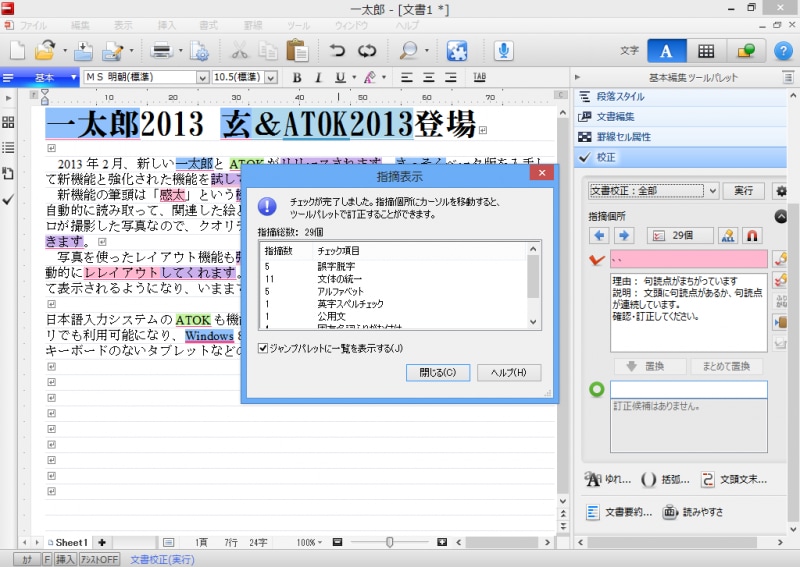Click align center icon

click(429, 78)
